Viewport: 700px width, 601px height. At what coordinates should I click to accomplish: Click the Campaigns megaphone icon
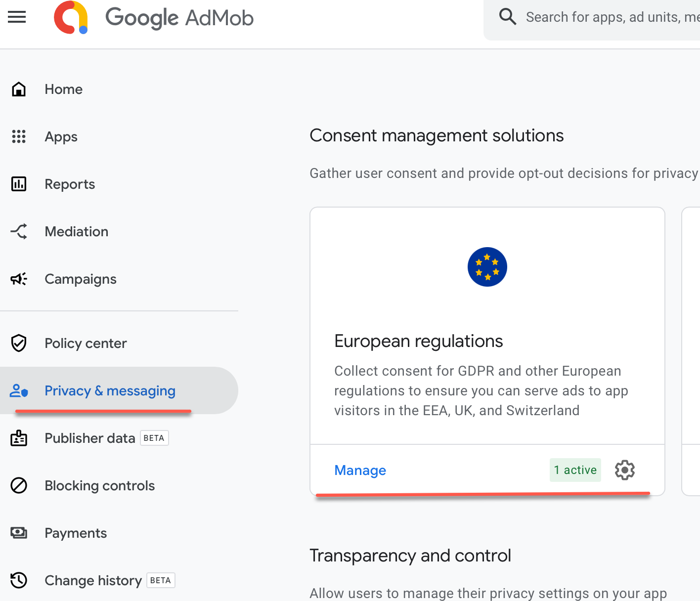pos(19,279)
